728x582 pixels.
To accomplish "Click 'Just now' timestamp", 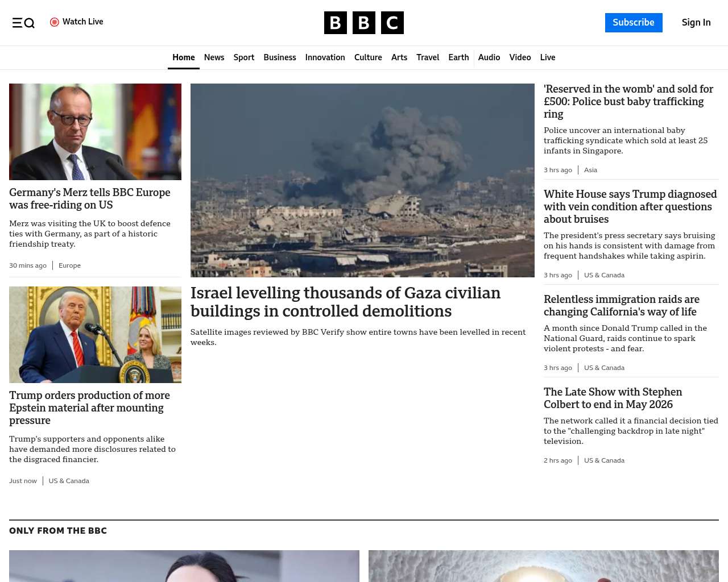I will click(x=23, y=481).
